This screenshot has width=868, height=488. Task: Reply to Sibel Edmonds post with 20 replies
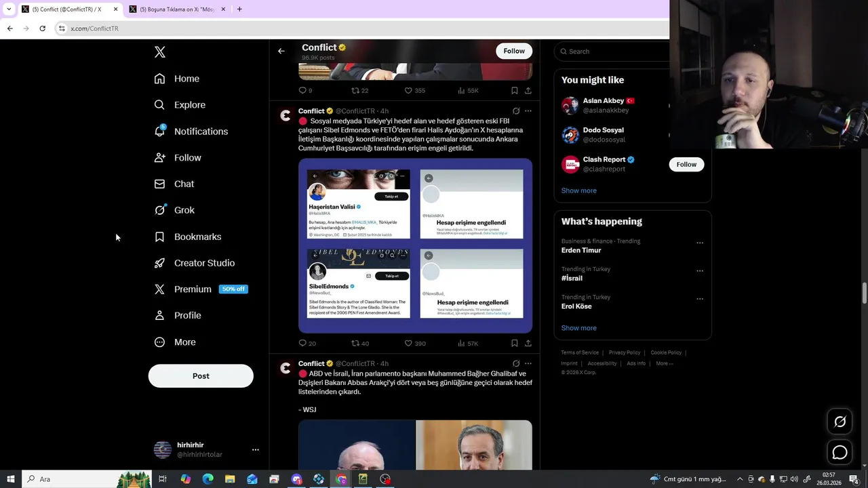(307, 344)
